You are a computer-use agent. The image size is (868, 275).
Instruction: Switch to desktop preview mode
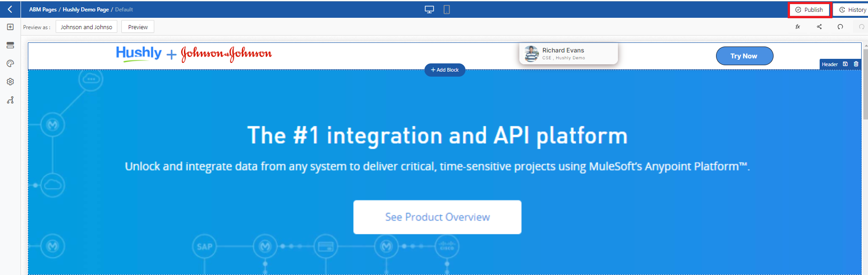429,10
